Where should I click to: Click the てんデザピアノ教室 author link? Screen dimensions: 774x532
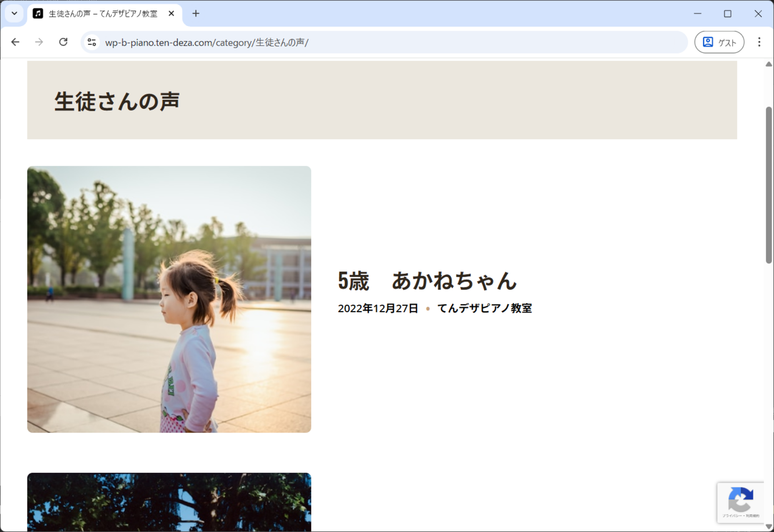click(484, 308)
